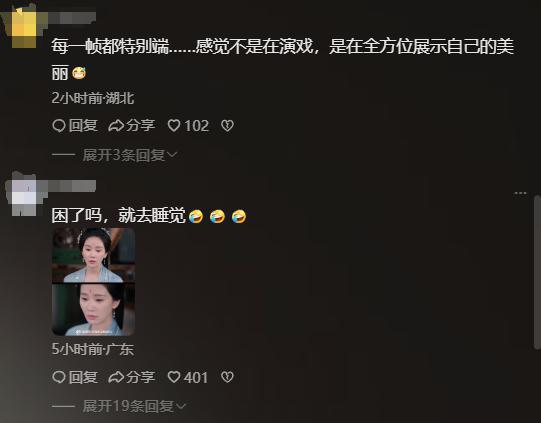Expand 3 replies under first comment
The image size is (541, 423).
129,155
